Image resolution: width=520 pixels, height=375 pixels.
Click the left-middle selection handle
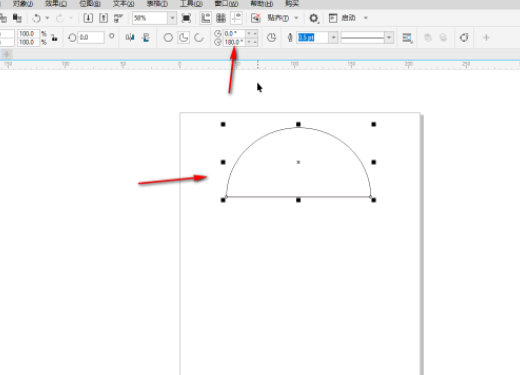click(223, 162)
